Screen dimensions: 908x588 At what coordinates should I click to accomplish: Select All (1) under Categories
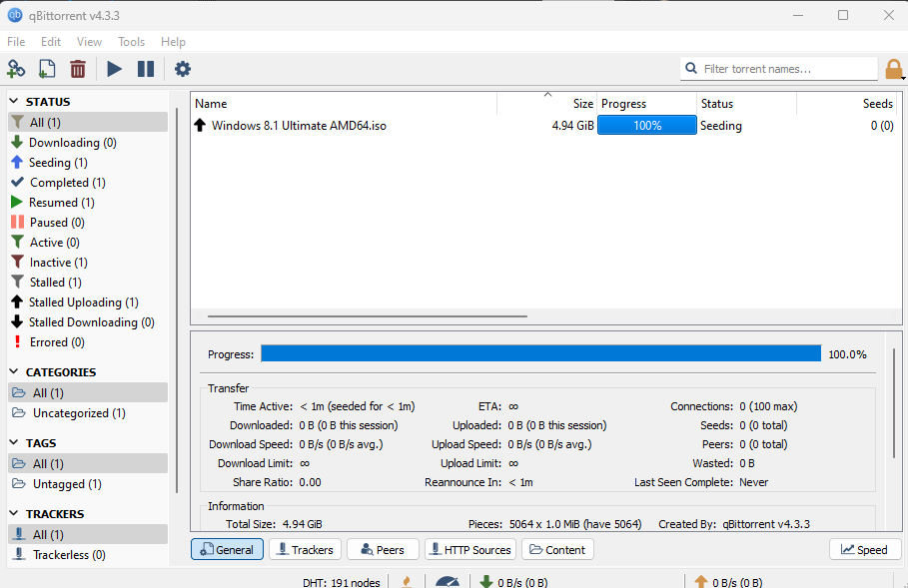point(88,393)
